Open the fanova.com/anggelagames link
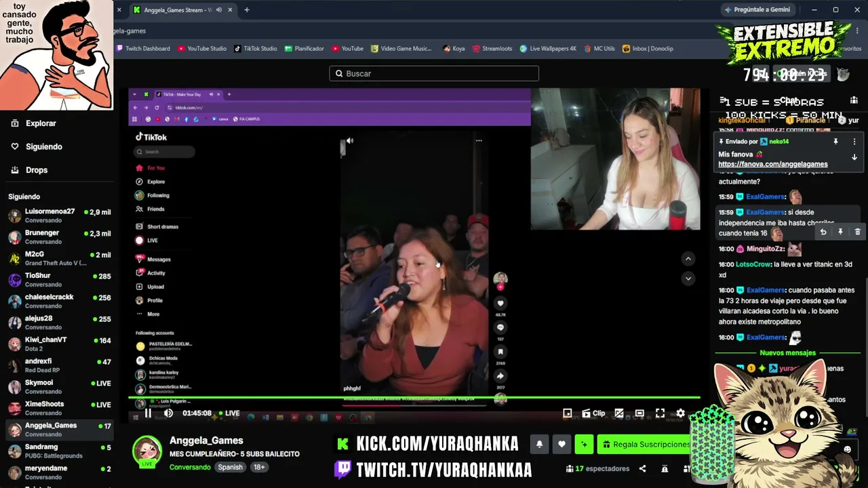868x488 pixels. coord(773,164)
